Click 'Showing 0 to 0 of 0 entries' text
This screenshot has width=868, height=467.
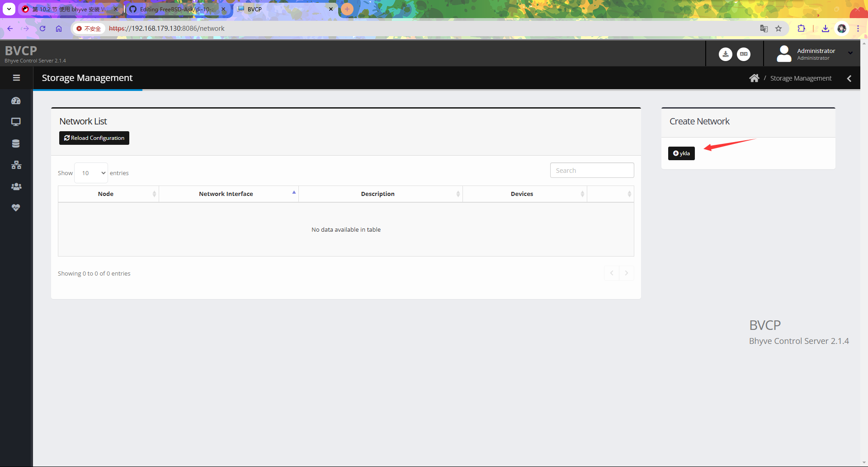94,273
